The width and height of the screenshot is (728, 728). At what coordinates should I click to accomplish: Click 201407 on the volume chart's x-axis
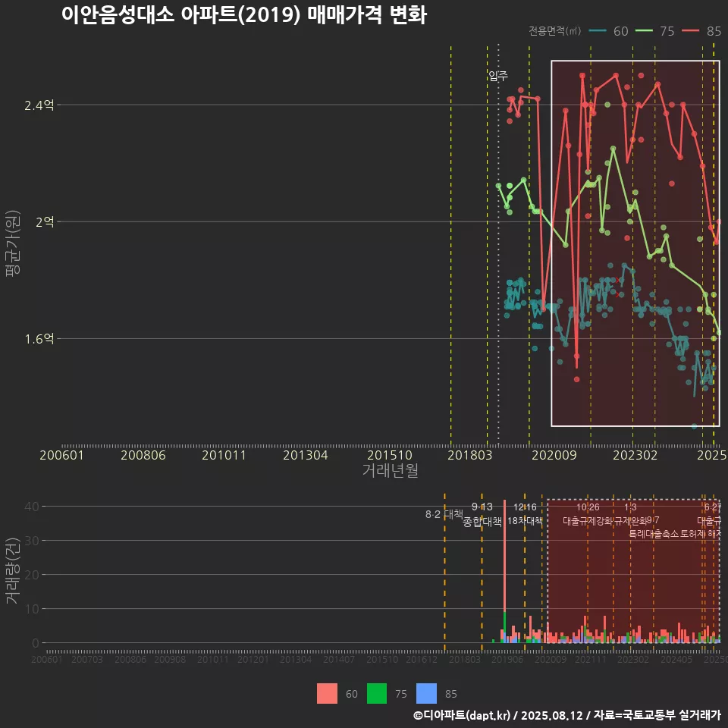(339, 659)
